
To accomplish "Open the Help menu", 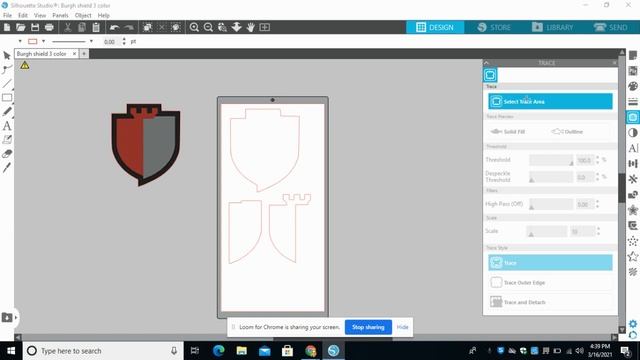I will (104, 15).
